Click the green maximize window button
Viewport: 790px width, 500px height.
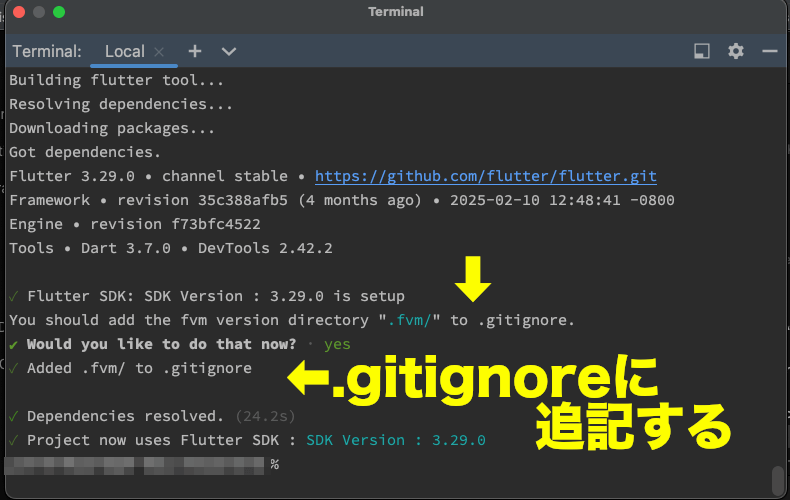click(59, 12)
